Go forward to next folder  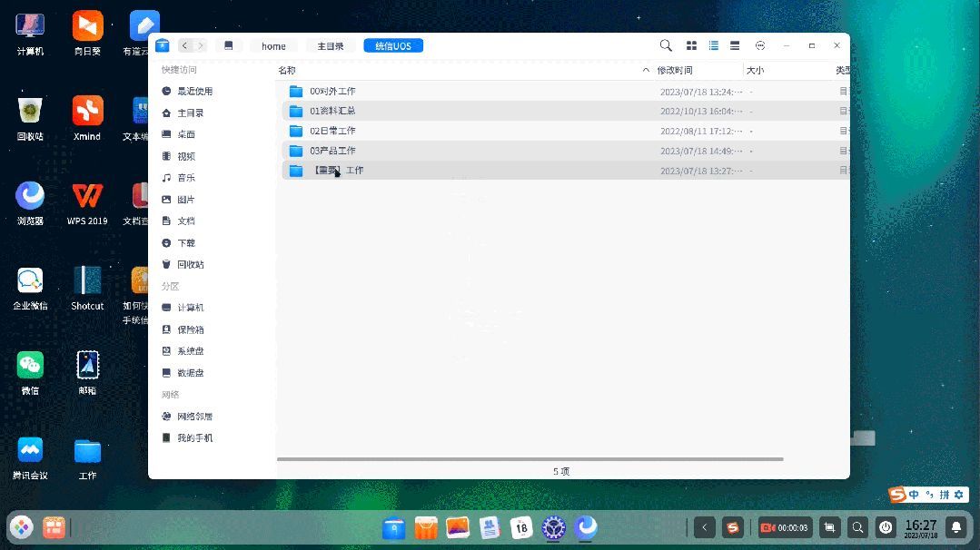tap(201, 45)
